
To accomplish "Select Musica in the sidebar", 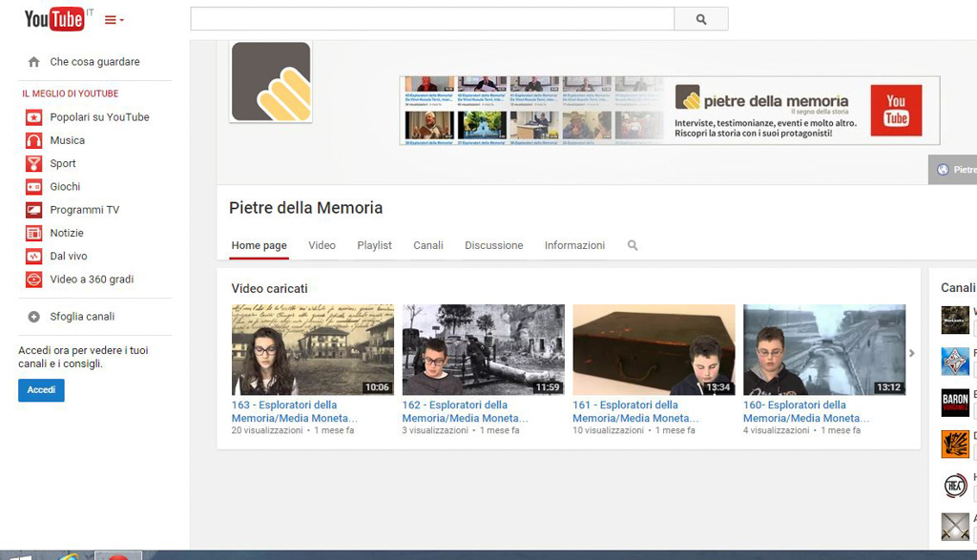I will coord(67,140).
